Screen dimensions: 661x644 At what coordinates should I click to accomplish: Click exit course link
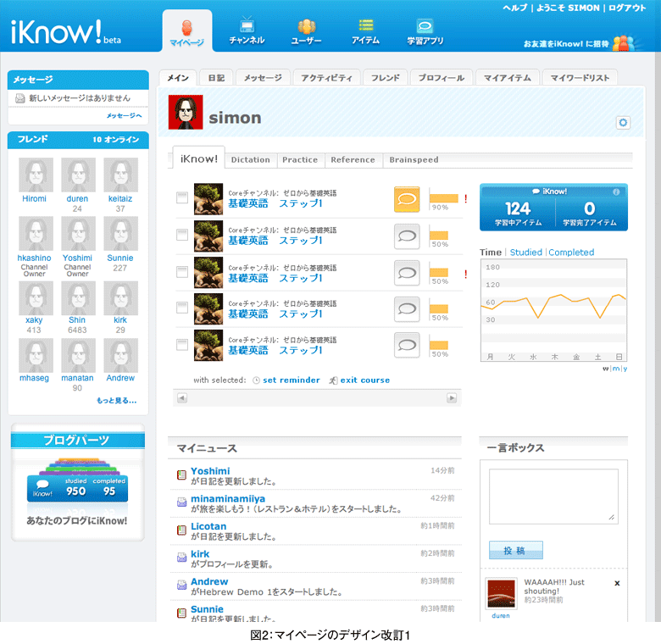click(365, 380)
